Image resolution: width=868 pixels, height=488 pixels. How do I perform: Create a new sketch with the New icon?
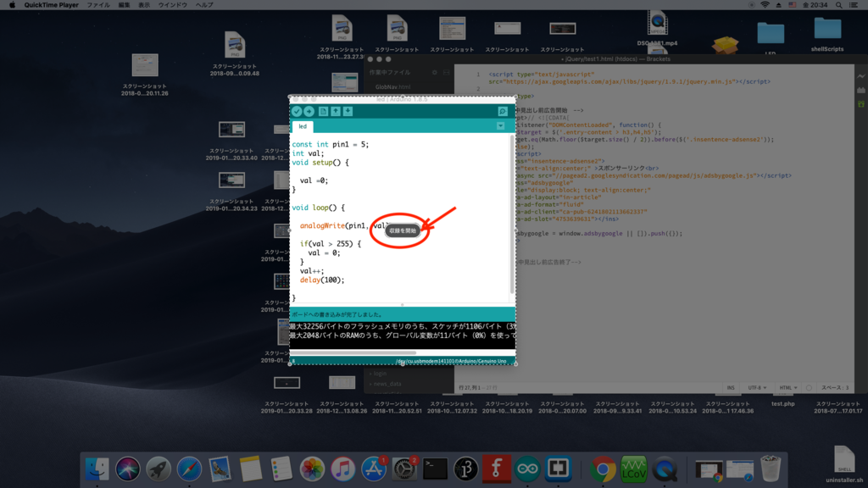(323, 112)
